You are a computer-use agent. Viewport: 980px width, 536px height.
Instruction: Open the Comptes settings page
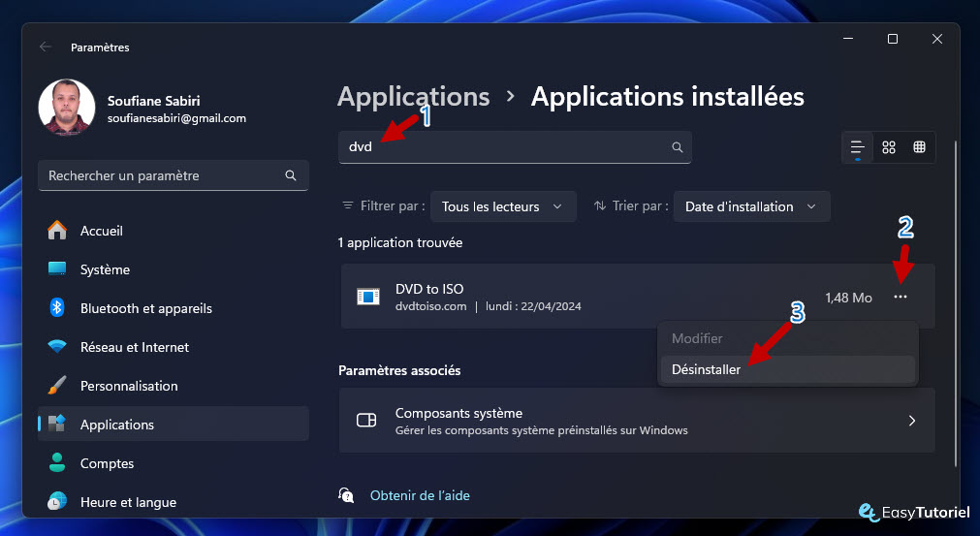tap(174, 463)
